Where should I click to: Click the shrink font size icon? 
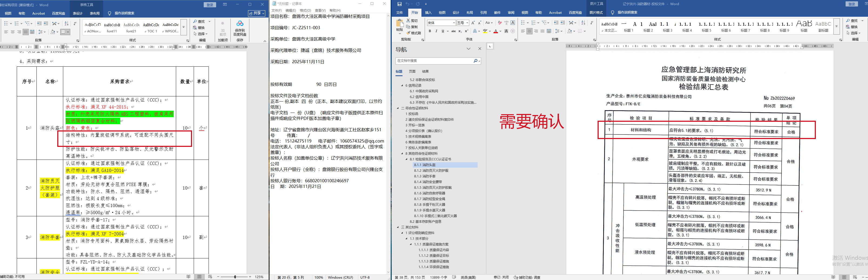tap(480, 23)
